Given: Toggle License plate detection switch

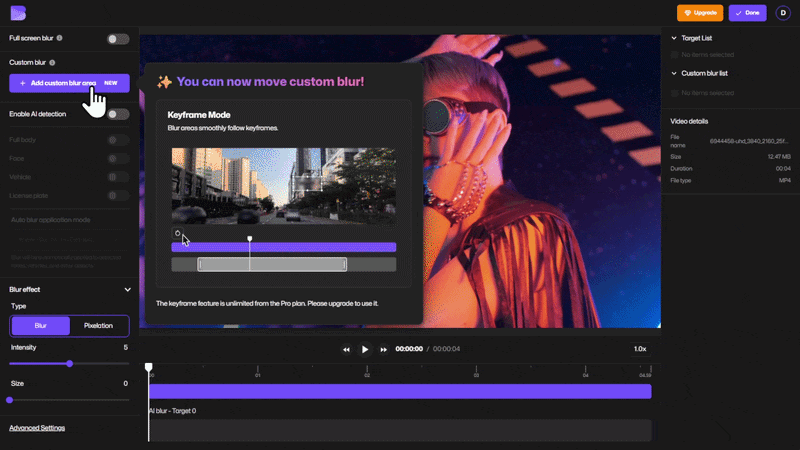Looking at the screenshot, I should [118, 196].
